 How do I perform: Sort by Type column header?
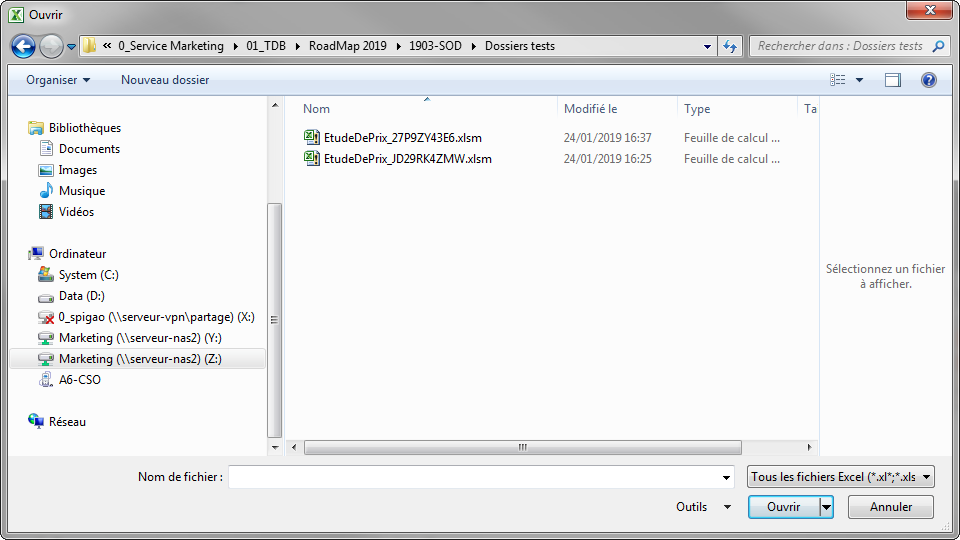pos(697,109)
